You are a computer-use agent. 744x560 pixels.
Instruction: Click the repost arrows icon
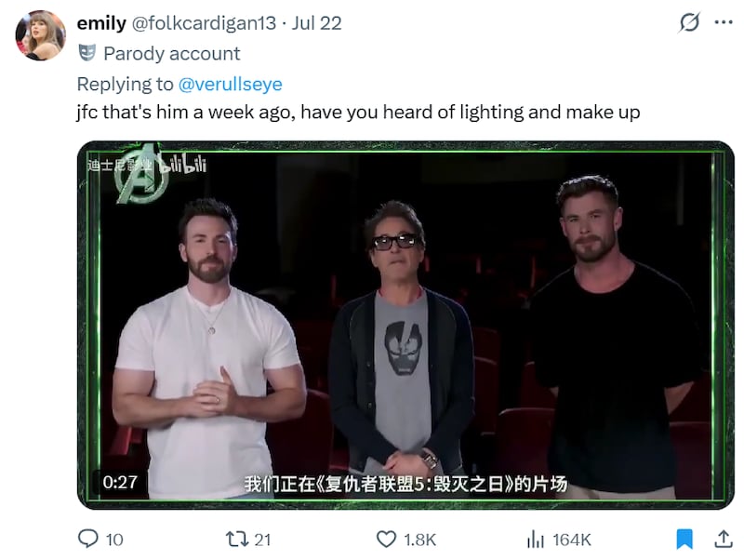(x=237, y=540)
